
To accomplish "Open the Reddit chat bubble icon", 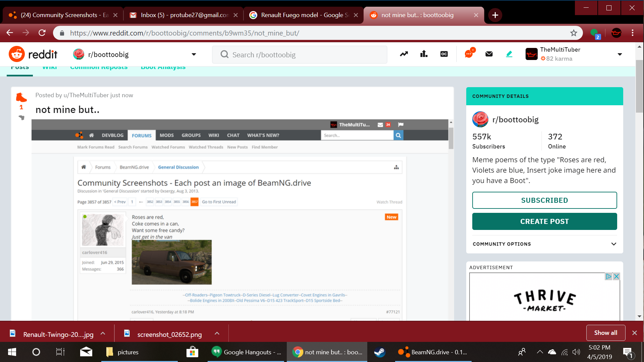I will tap(469, 53).
